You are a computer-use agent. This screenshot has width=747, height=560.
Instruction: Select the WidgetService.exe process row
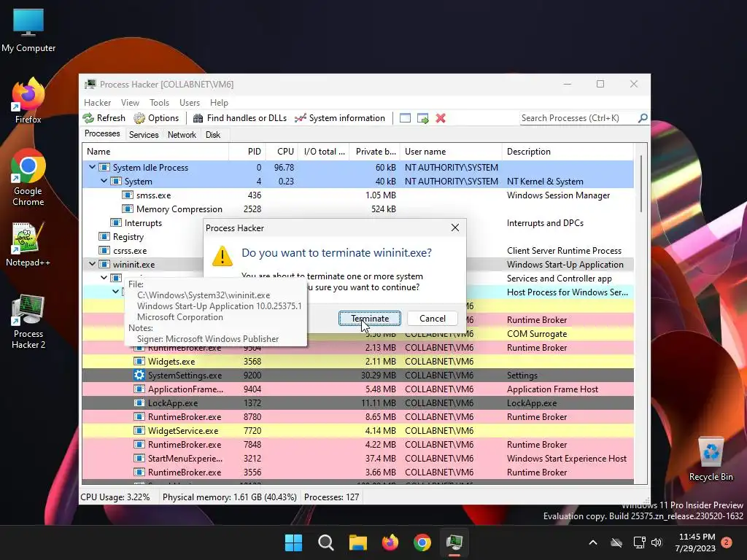(357, 430)
